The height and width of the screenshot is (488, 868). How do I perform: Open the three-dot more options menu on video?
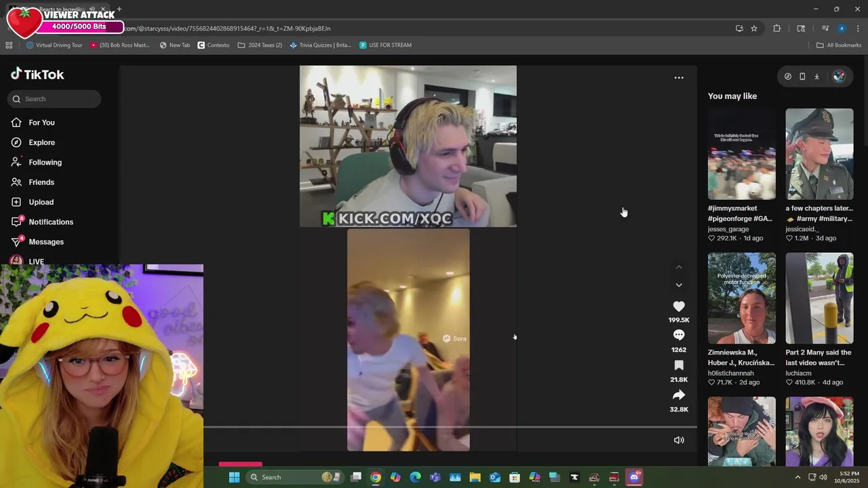[x=679, y=78]
